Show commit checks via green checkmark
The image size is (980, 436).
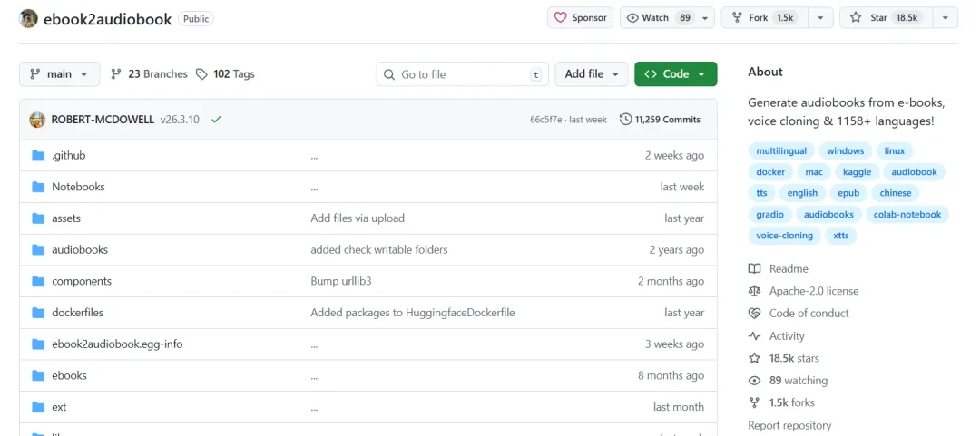[216, 120]
